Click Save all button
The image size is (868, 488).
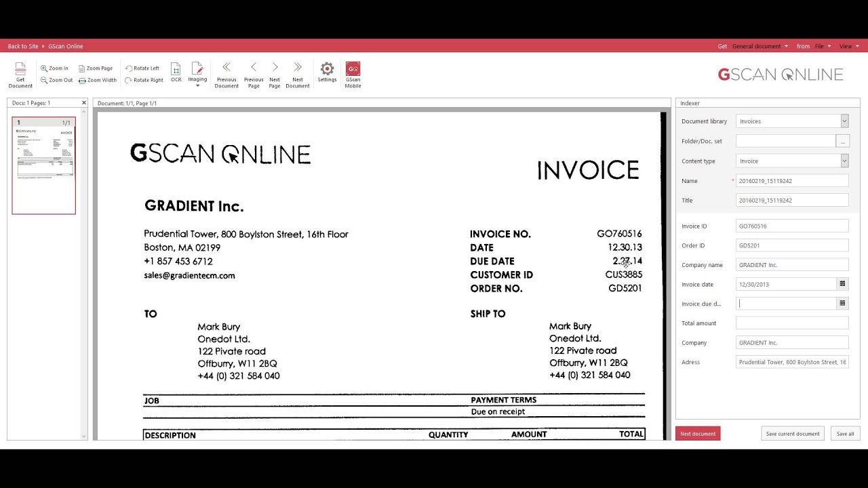point(846,434)
